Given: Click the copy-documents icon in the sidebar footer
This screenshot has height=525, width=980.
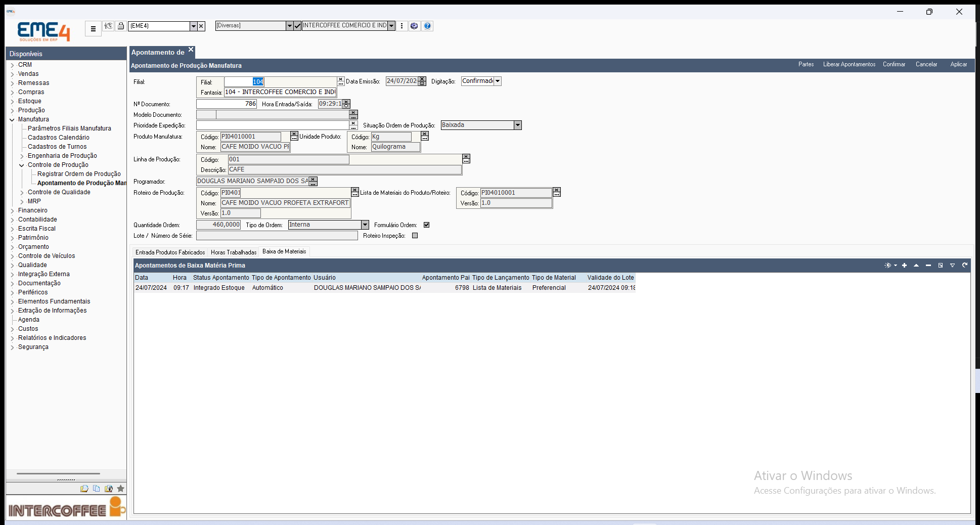Looking at the screenshot, I should 96,489.
